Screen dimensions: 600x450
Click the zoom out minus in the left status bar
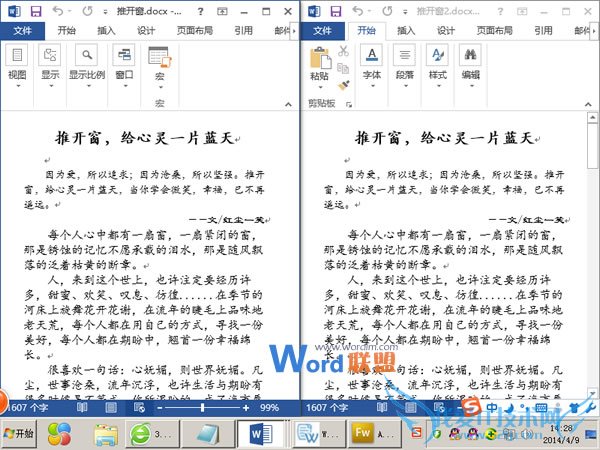(160, 408)
